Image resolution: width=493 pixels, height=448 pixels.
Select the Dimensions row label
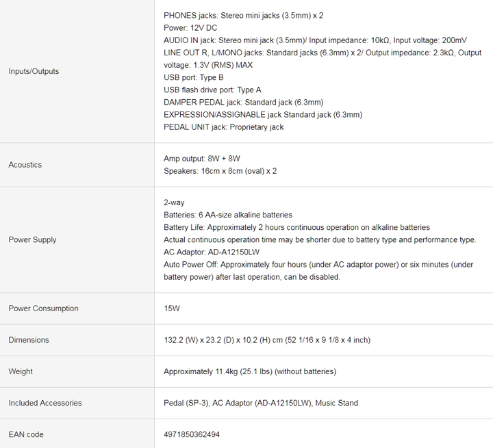click(x=29, y=340)
